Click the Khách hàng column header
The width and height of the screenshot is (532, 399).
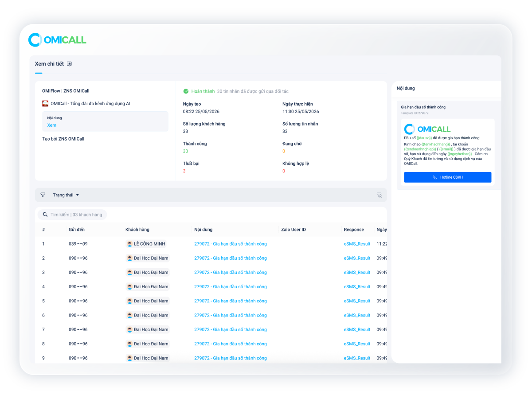(137, 230)
